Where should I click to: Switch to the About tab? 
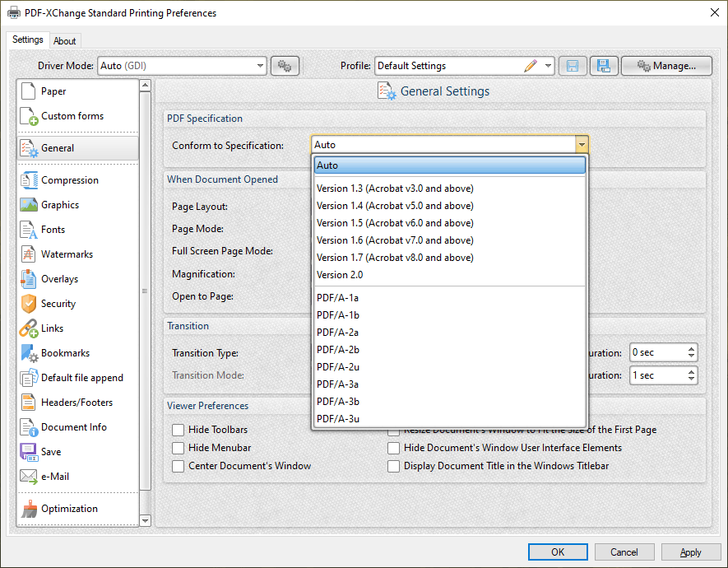[65, 41]
